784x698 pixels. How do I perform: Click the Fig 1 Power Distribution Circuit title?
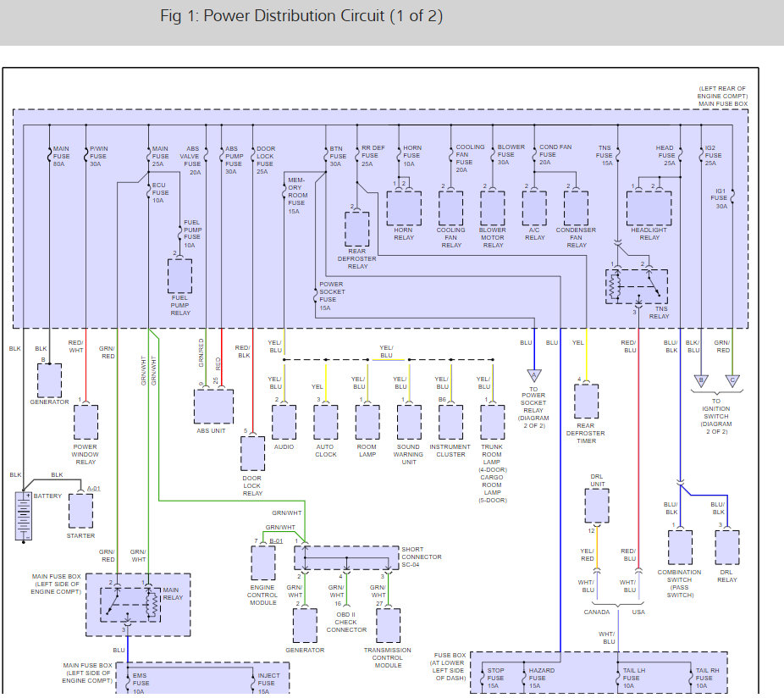301,17
